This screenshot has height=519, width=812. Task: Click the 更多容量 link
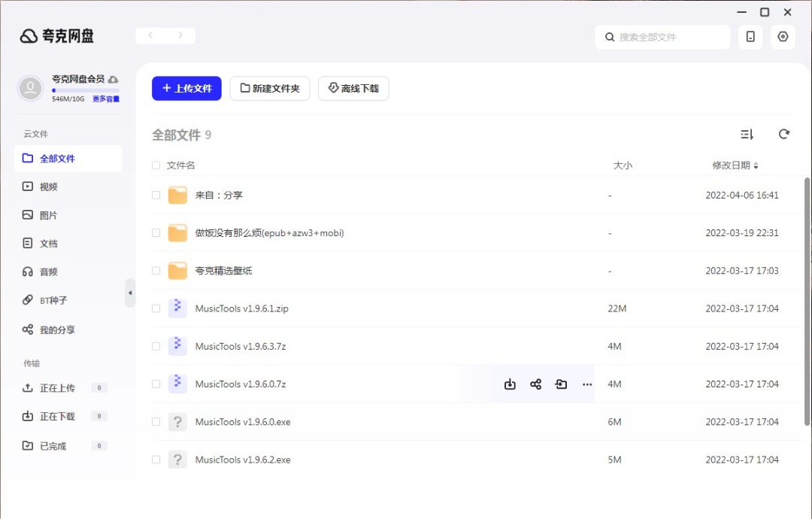[x=106, y=99]
